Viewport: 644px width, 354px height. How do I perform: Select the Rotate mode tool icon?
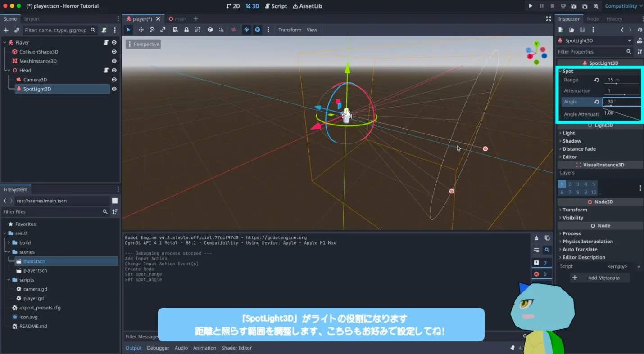152,30
